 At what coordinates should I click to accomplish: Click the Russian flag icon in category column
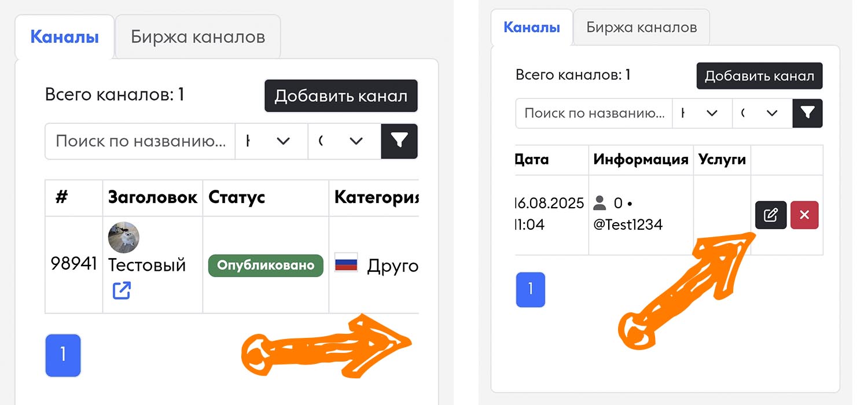click(x=346, y=265)
